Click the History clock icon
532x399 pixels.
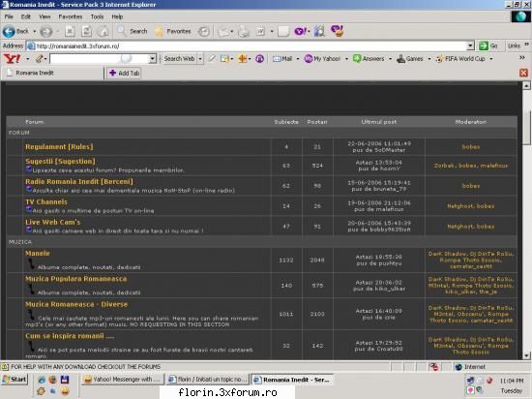tap(203, 32)
